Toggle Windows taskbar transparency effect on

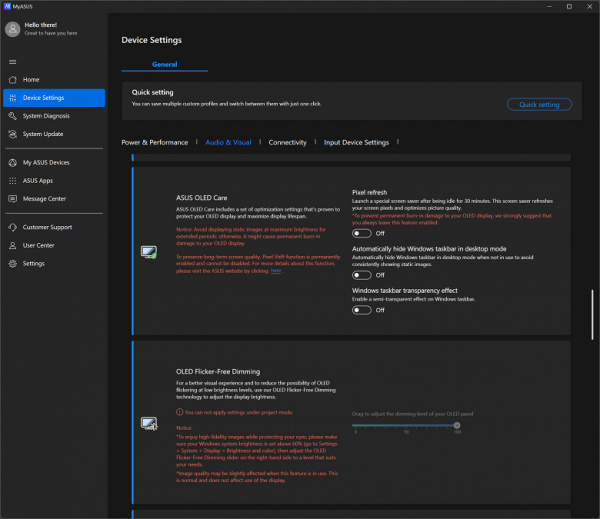pos(361,310)
